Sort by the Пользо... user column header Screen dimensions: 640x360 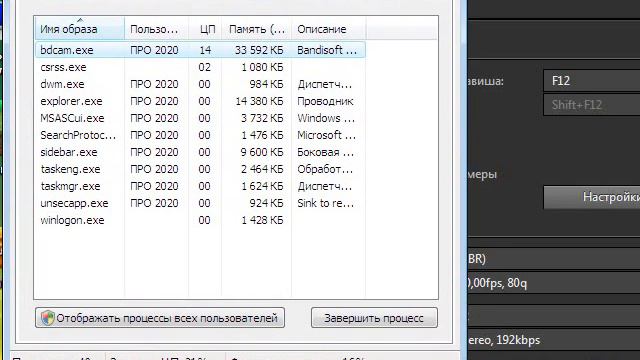[156, 29]
